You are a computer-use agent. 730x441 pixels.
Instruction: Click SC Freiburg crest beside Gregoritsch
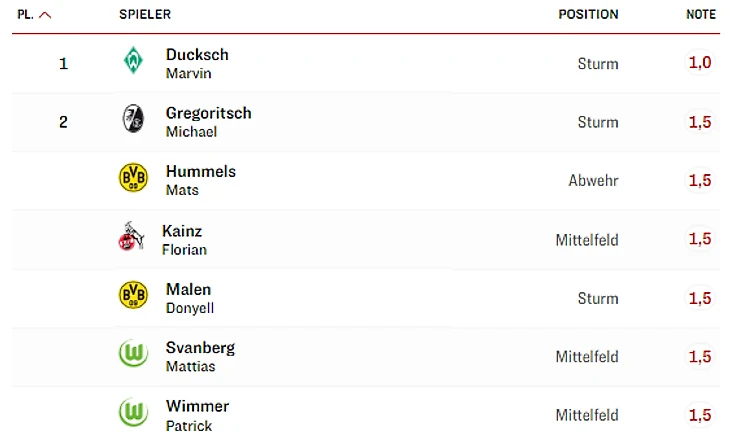coord(133,120)
